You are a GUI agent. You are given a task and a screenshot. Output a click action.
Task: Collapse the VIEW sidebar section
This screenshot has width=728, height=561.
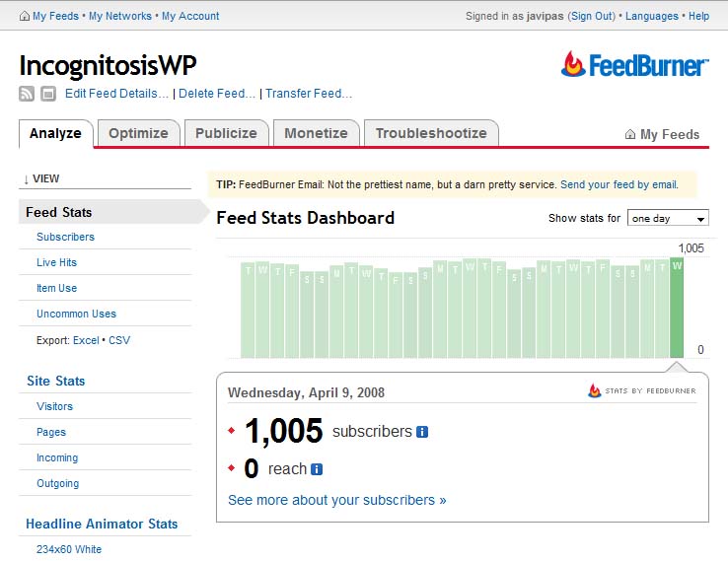pos(40,179)
